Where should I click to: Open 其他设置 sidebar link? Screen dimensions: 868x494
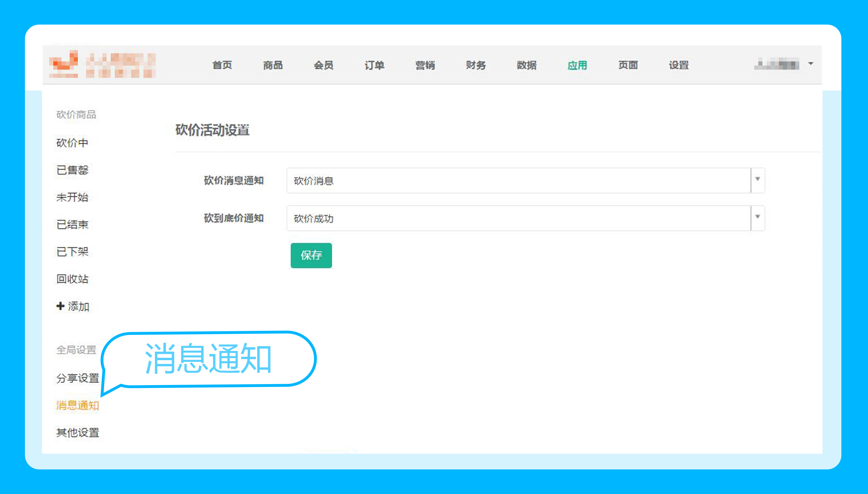(x=78, y=433)
